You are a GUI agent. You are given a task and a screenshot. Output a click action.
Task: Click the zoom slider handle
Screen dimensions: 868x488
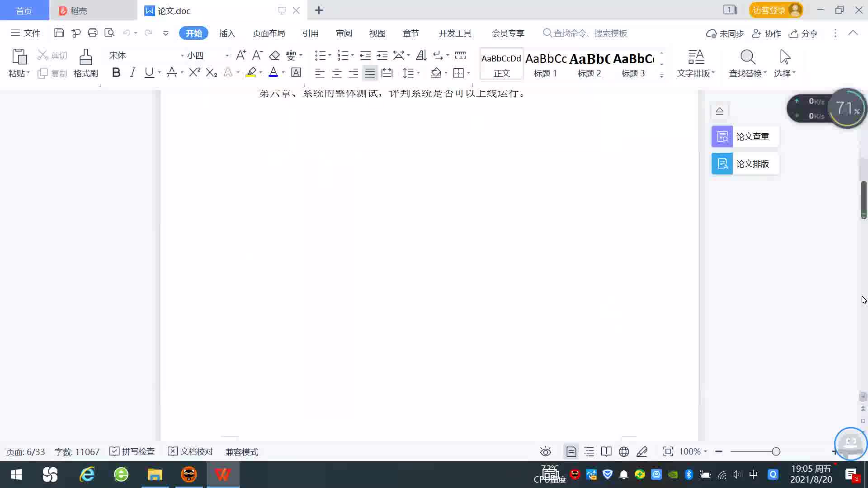[776, 451]
